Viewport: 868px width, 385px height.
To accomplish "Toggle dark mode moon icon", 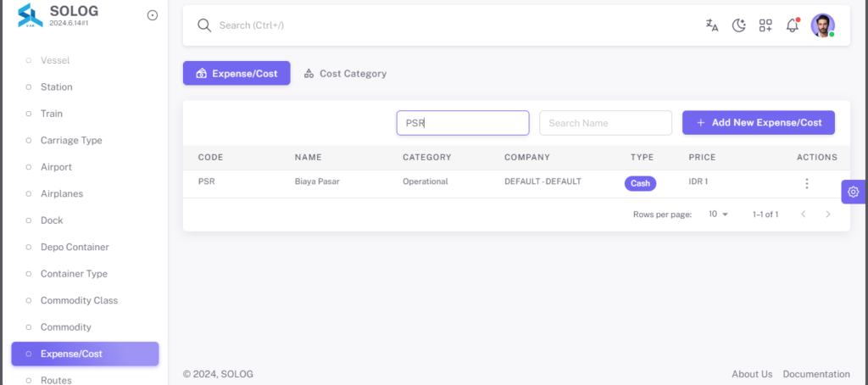I will point(739,25).
